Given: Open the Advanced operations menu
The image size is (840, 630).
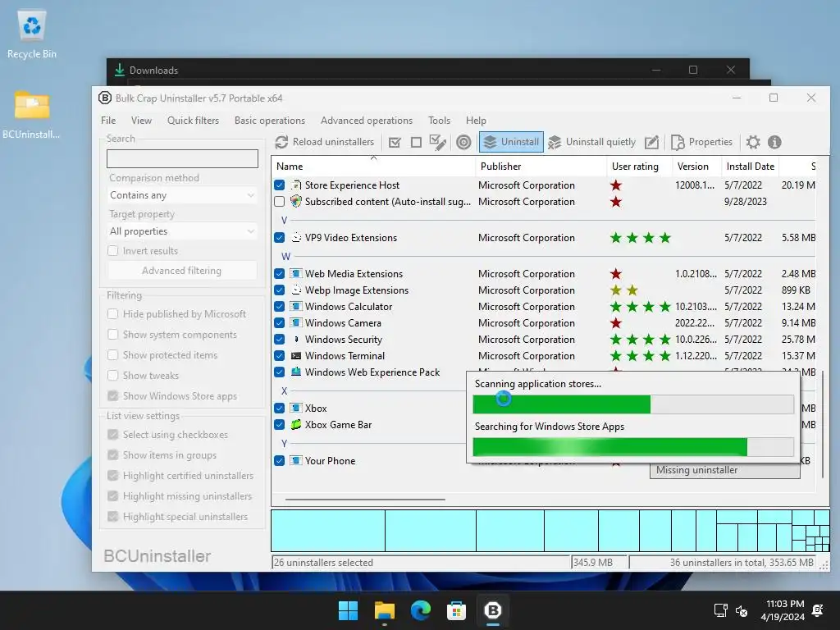Looking at the screenshot, I should click(367, 121).
